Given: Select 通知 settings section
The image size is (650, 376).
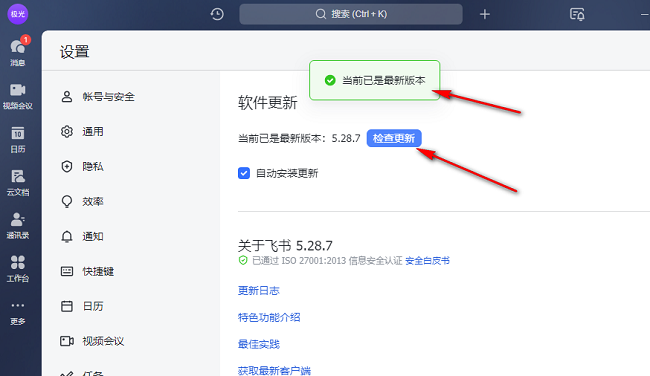Looking at the screenshot, I should pyautogui.click(x=82, y=236).
